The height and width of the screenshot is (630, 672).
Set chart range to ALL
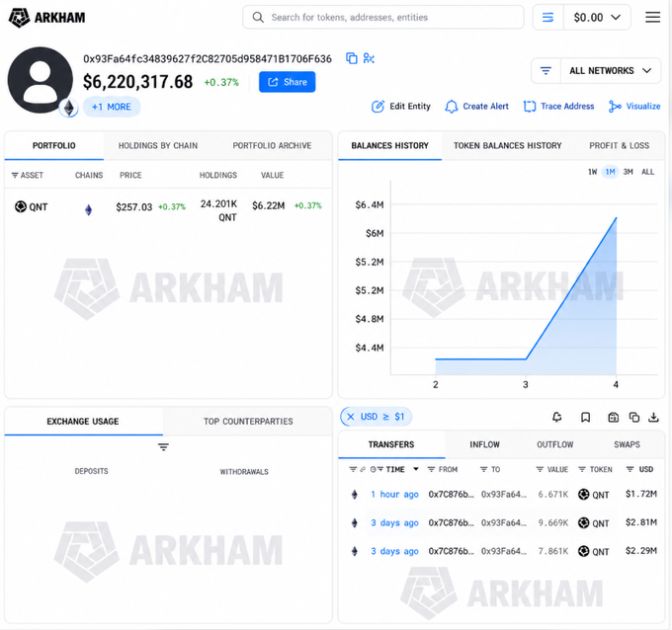point(647,172)
